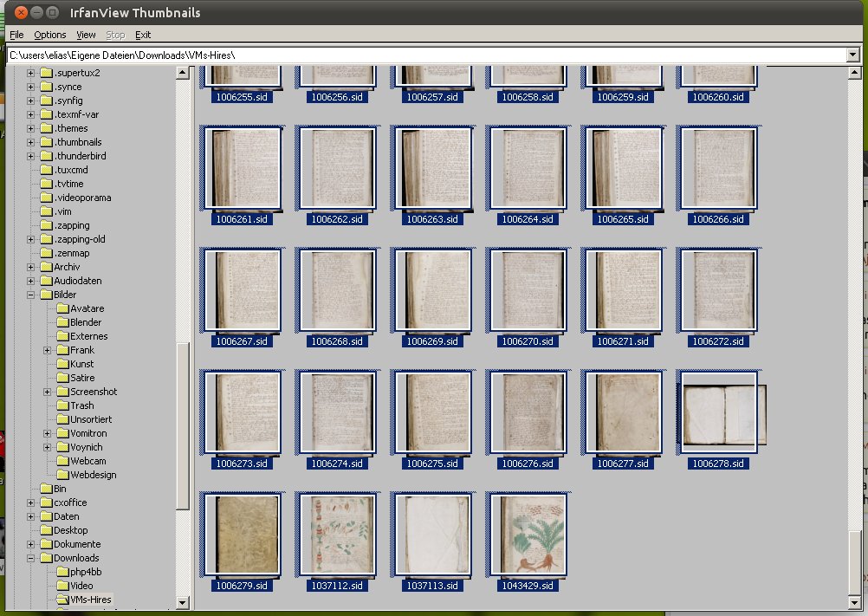The width and height of the screenshot is (868, 616).
Task: Select blank page thumbnail 1037113.sid
Action: pos(432,535)
